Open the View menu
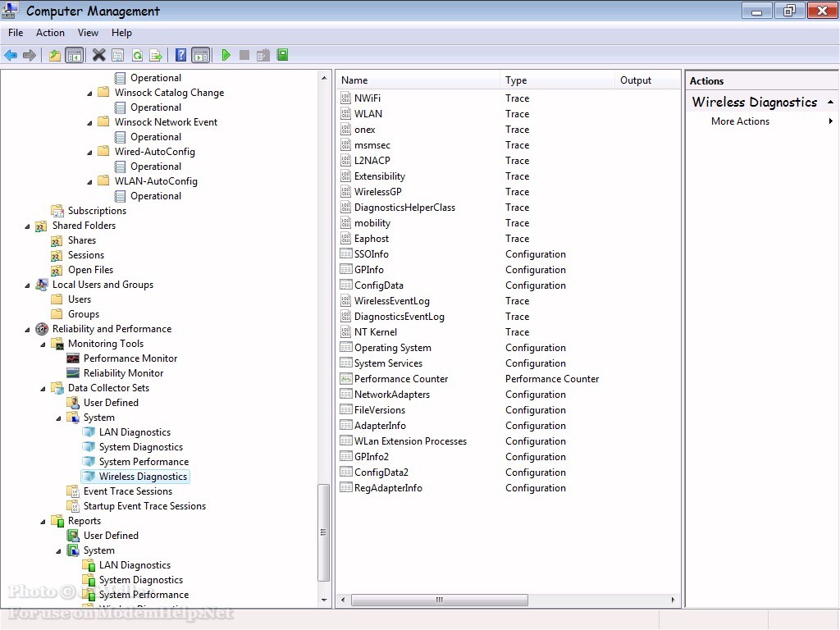This screenshot has height=630, width=840. click(88, 33)
